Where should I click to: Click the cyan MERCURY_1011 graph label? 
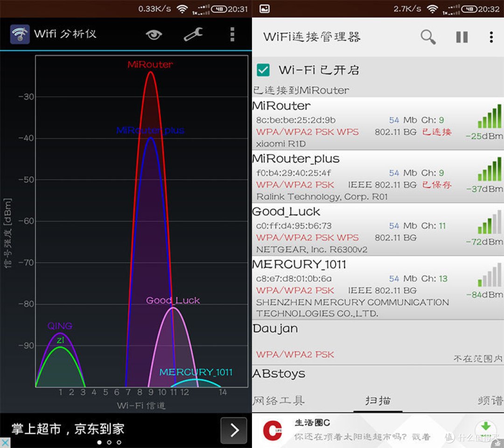coord(196,372)
